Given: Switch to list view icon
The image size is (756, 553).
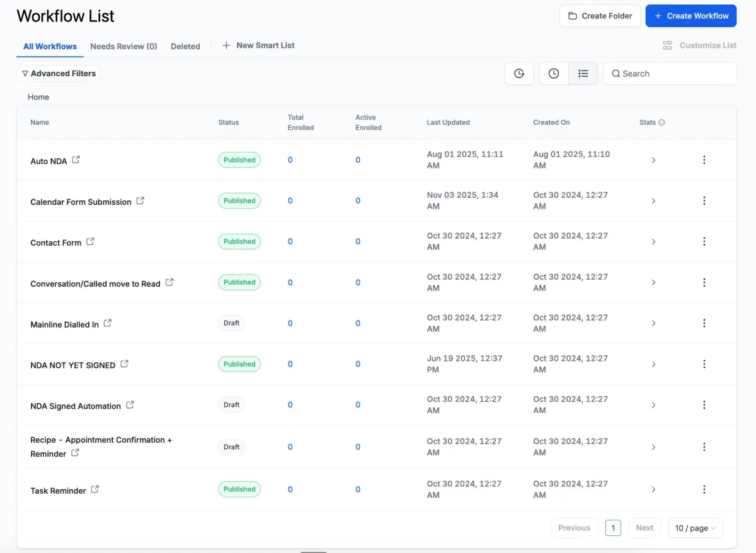Looking at the screenshot, I should click(x=583, y=74).
